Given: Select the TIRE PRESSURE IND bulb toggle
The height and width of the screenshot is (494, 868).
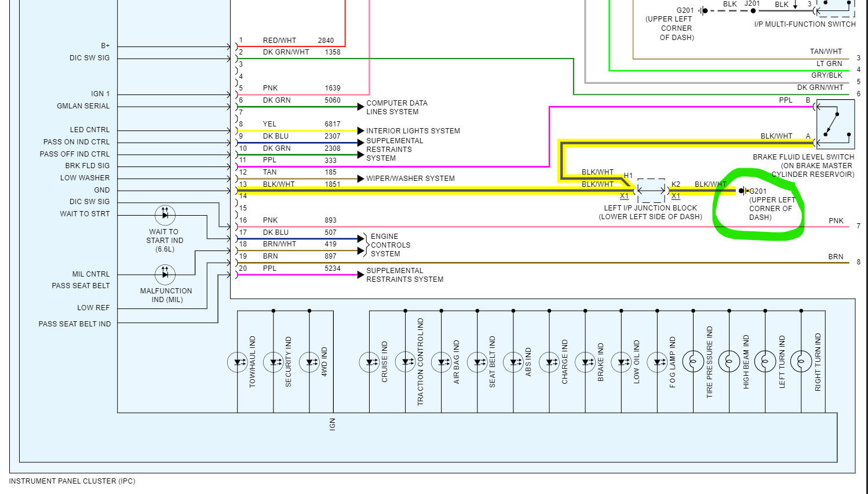Looking at the screenshot, I should [x=693, y=361].
